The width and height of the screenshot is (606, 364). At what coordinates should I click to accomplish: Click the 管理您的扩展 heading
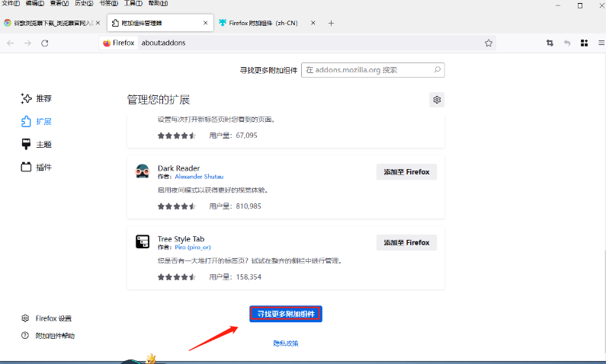pos(158,100)
